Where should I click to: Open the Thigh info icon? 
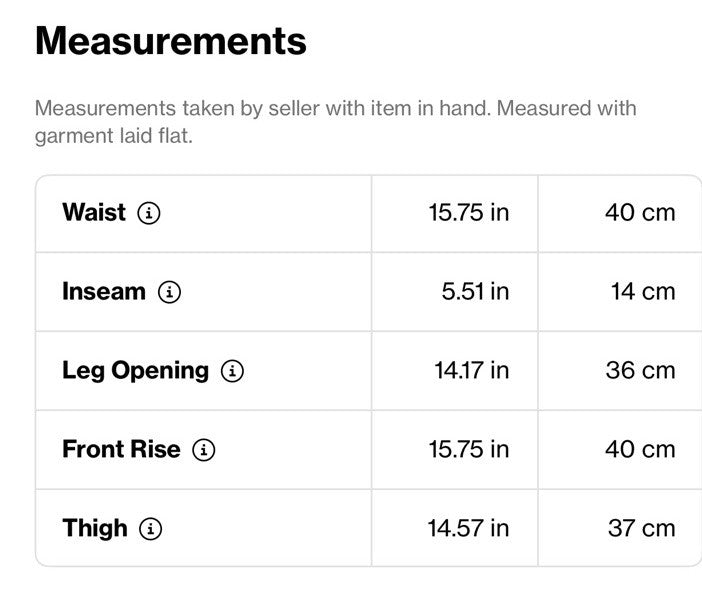(x=150, y=529)
